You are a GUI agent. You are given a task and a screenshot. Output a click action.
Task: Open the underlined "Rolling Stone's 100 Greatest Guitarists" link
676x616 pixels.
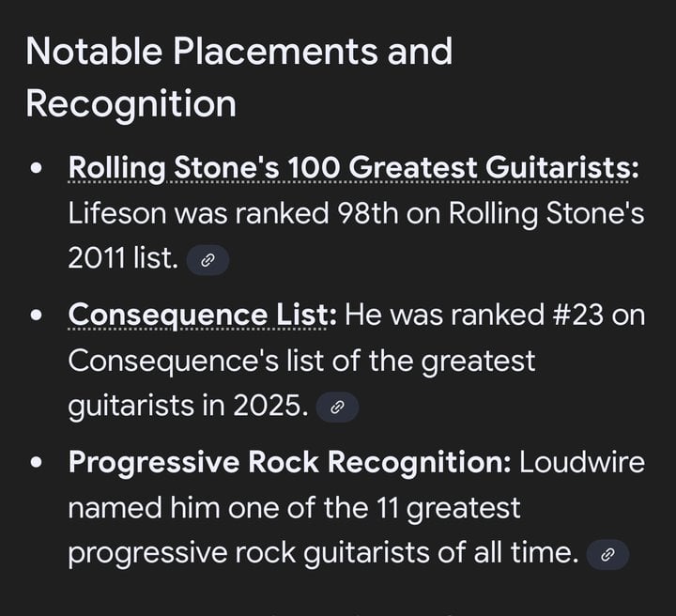353,168
